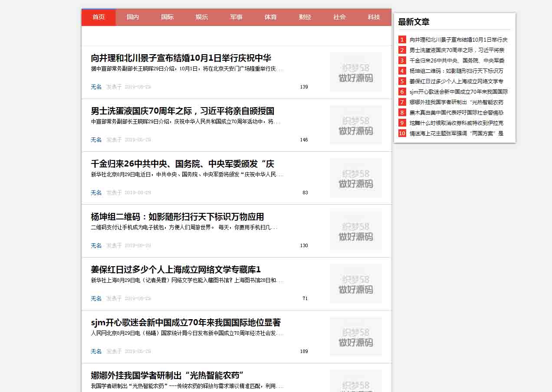Image resolution: width=552 pixels, height=392 pixels.
Task: Click thumbnail beside the 男士洗蛋液 article
Action: 355,125
